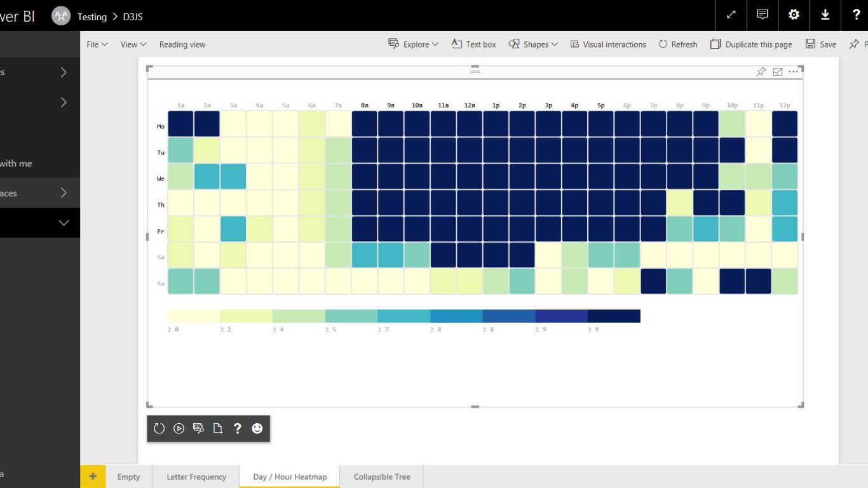Click the 8a column header label
868x488 pixels.
pyautogui.click(x=365, y=105)
